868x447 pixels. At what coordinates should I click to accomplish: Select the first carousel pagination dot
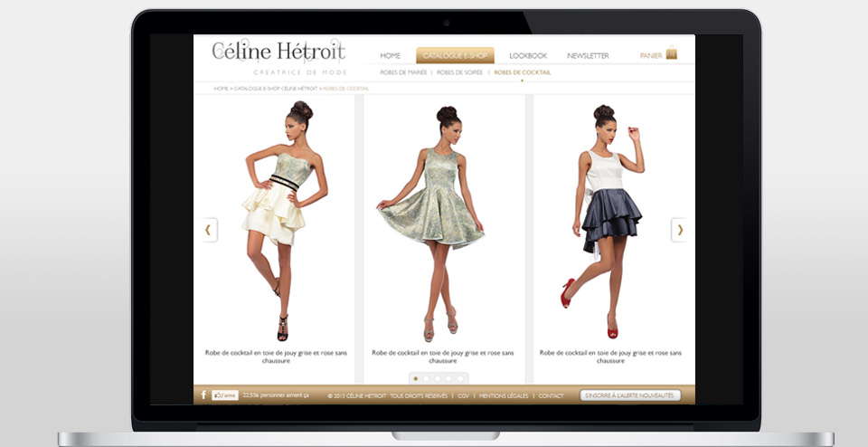pyautogui.click(x=416, y=378)
